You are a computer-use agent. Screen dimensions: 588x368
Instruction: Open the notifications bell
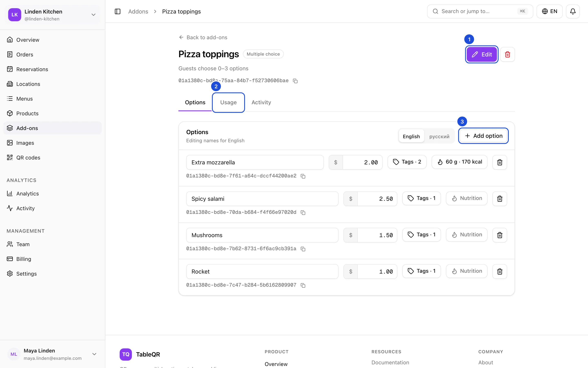pyautogui.click(x=573, y=11)
